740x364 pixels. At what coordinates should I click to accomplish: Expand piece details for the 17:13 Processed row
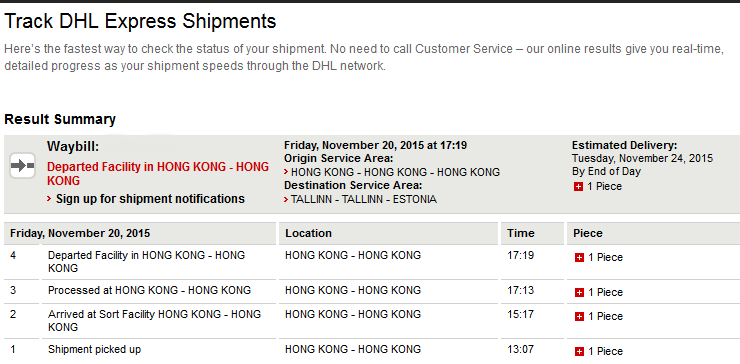(x=579, y=293)
